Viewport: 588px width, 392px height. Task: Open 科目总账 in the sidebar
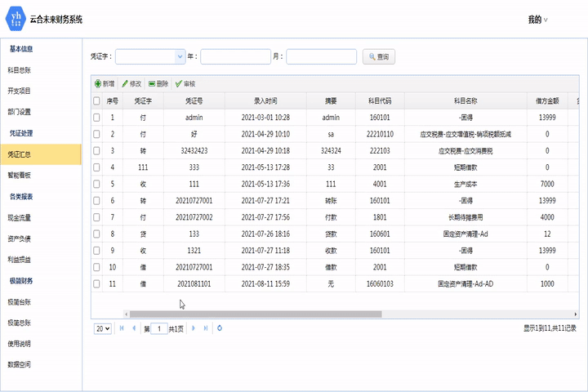20,70
